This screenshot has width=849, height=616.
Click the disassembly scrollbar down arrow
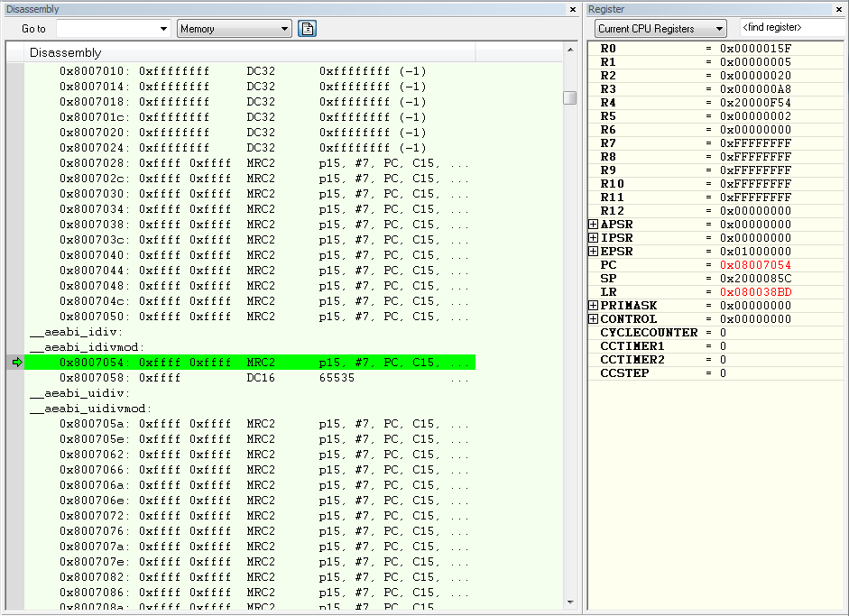570,602
